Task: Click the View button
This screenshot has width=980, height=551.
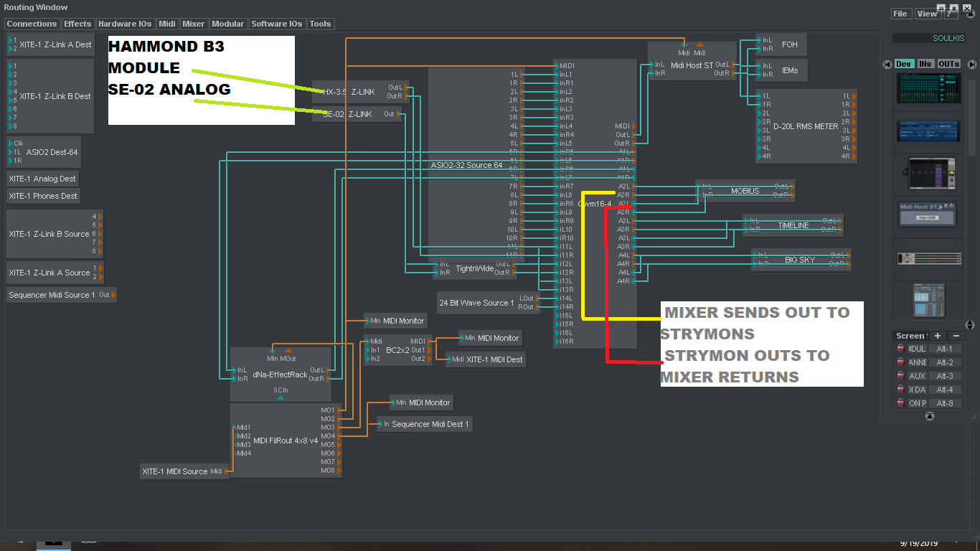Action: click(x=926, y=14)
